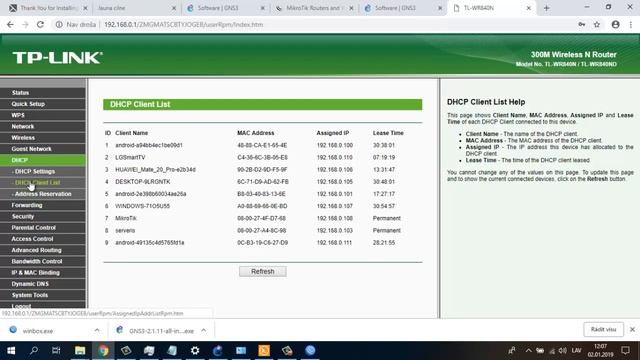Screen dimensions: 640x360
Task: Open File Explorer from taskbar
Action: (x=80, y=351)
